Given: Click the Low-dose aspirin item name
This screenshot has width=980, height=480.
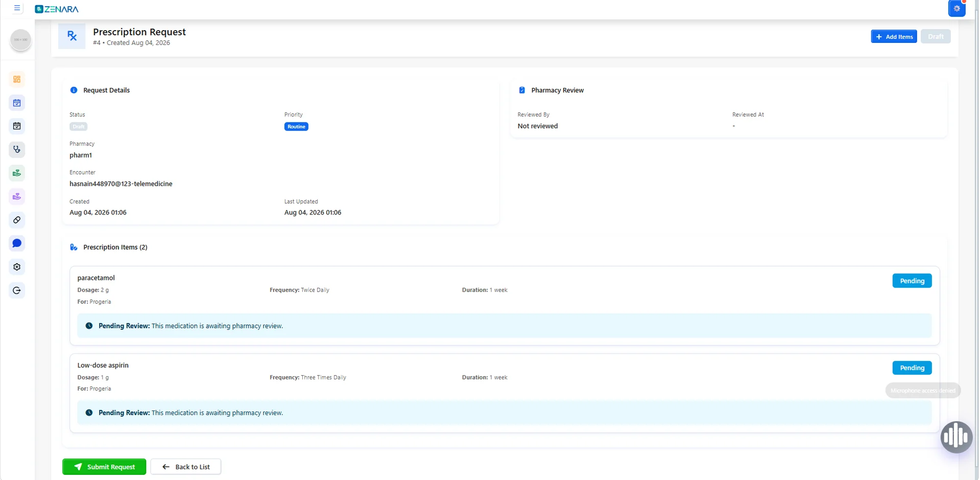Looking at the screenshot, I should 103,365.
